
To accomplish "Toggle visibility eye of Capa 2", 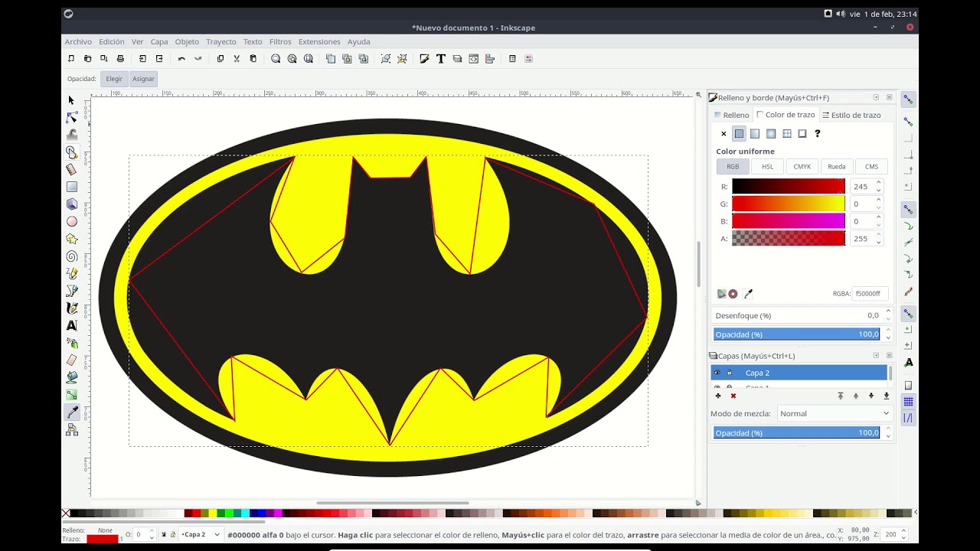I will [717, 373].
